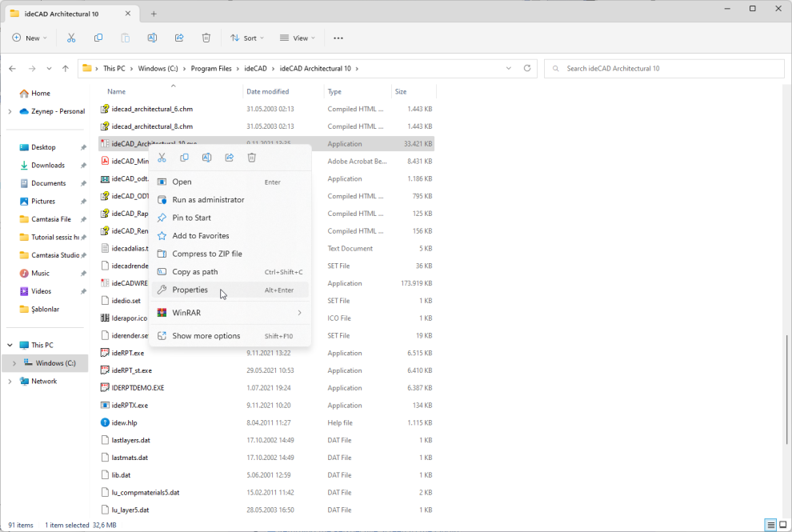792x532 pixels.
Task: Expand the This PC tree node
Action: 10,346
